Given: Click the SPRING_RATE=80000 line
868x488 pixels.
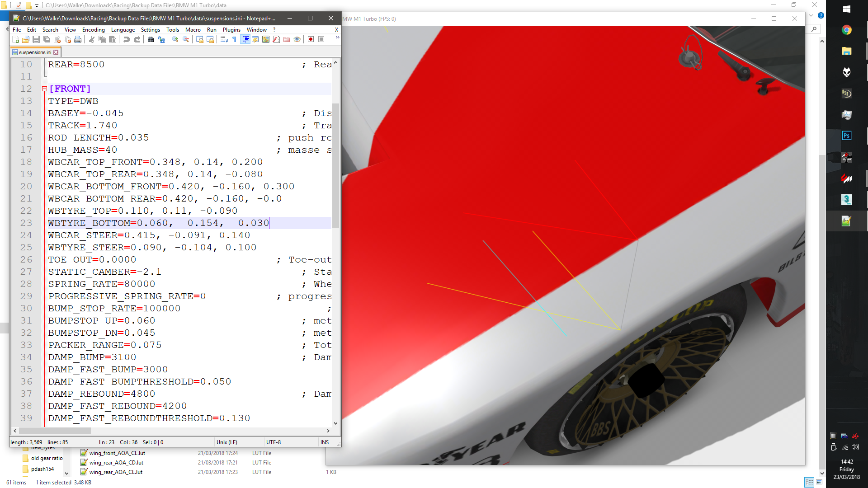Looking at the screenshot, I should click(102, 284).
